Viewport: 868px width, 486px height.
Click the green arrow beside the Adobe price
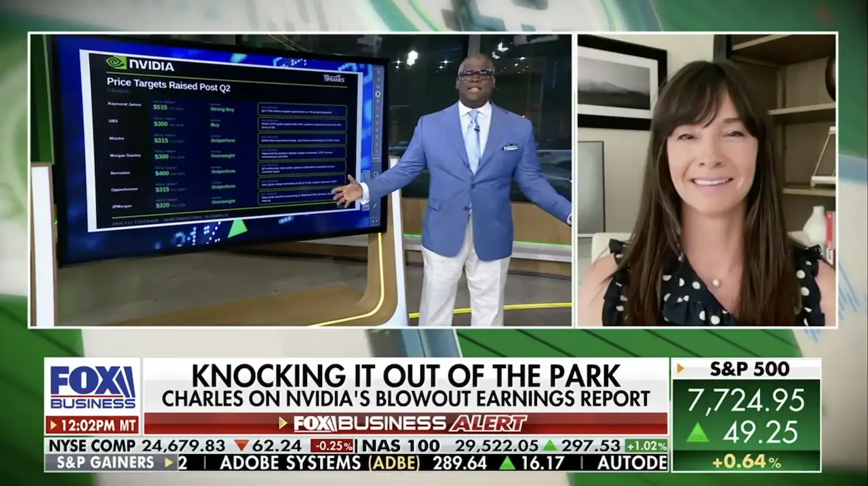507,463
